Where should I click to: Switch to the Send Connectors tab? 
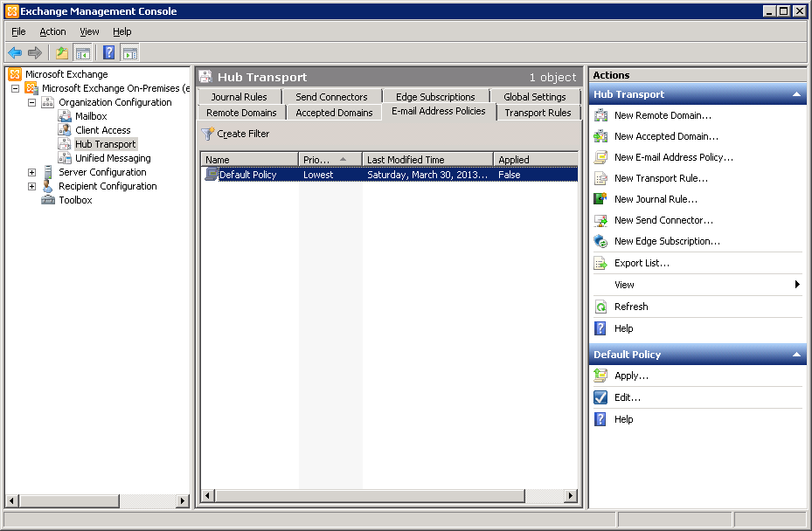331,97
